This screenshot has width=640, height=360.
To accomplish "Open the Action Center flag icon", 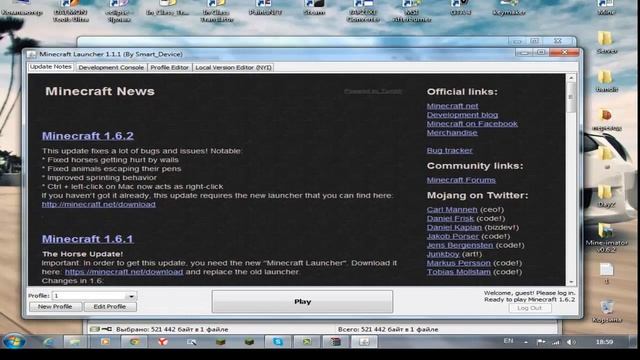I will (x=541, y=342).
